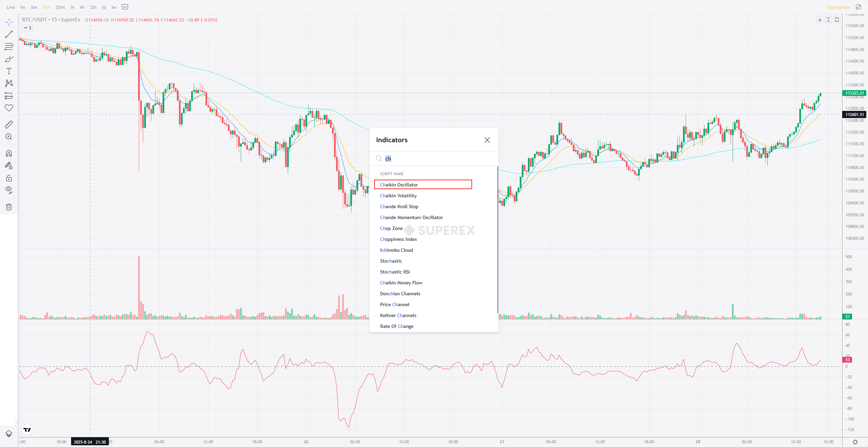The height and width of the screenshot is (447, 868).
Task: Open the TradingView link at top right
Action: pos(838,7)
